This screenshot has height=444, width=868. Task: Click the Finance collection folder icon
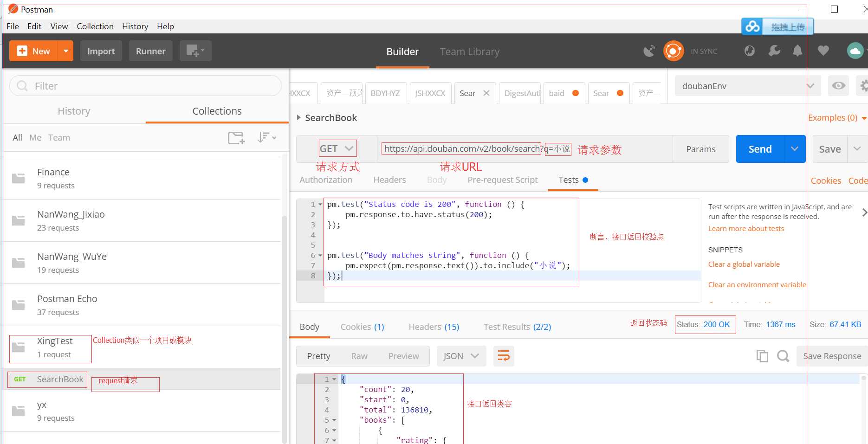click(x=19, y=178)
